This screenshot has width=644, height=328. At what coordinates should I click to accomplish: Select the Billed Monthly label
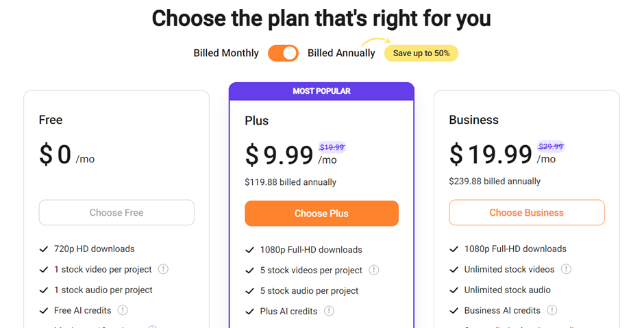click(226, 53)
